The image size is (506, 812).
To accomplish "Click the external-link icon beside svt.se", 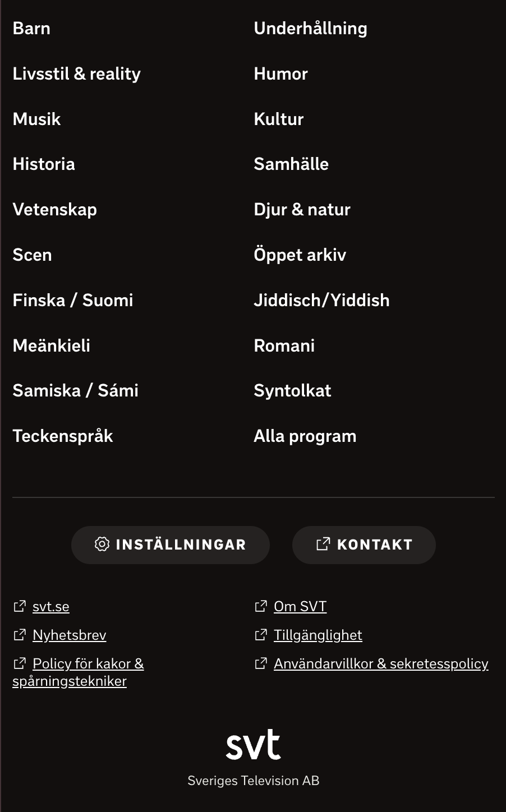I will (x=20, y=606).
